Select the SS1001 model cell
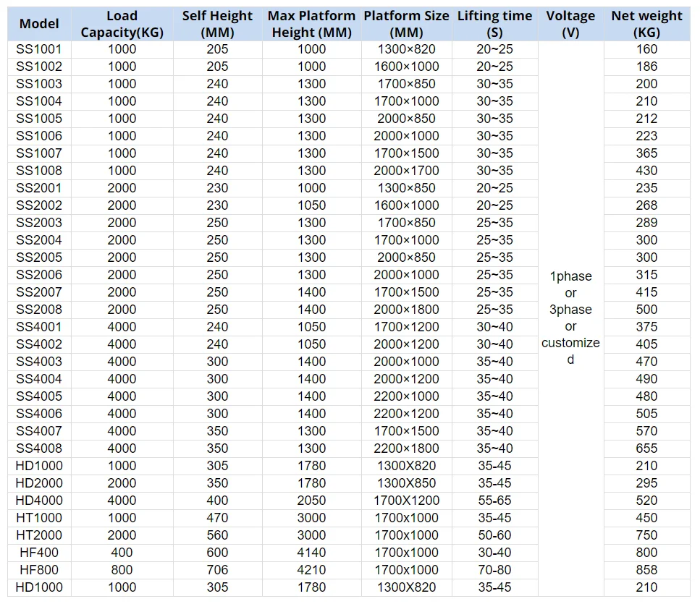Viewport: 700px width, 604px height. 39,49
